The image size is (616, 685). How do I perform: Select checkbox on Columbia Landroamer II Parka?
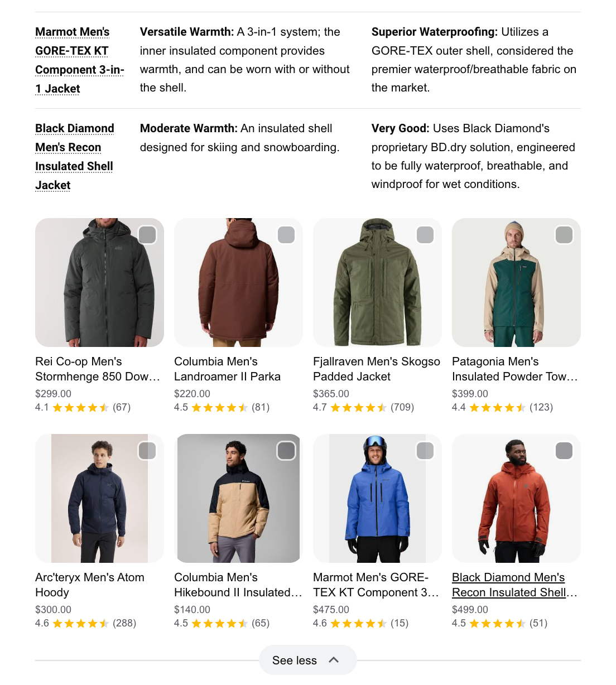pyautogui.click(x=286, y=235)
